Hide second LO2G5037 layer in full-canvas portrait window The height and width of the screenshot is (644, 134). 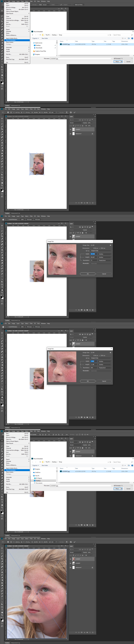70,563
